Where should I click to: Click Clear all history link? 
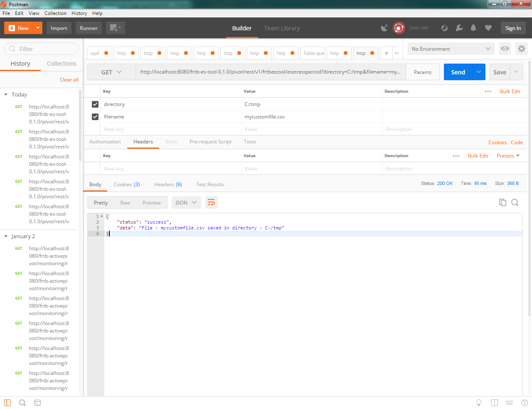click(x=69, y=80)
